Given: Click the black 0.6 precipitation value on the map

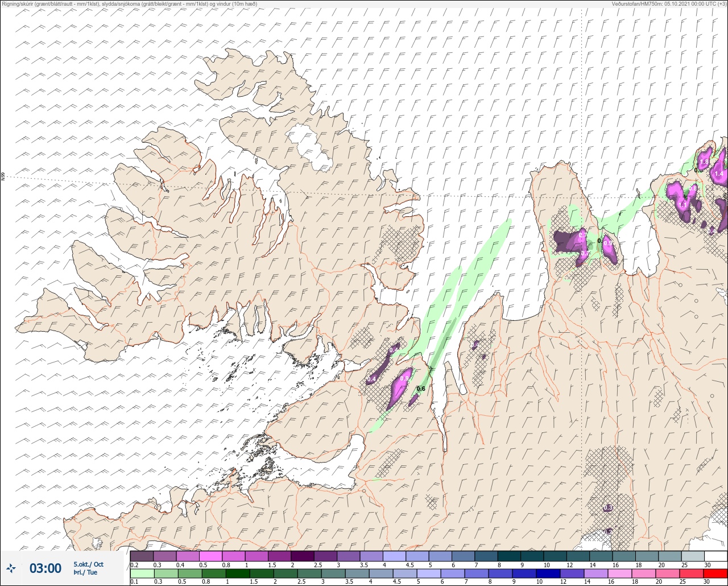Looking at the screenshot, I should point(421,389).
